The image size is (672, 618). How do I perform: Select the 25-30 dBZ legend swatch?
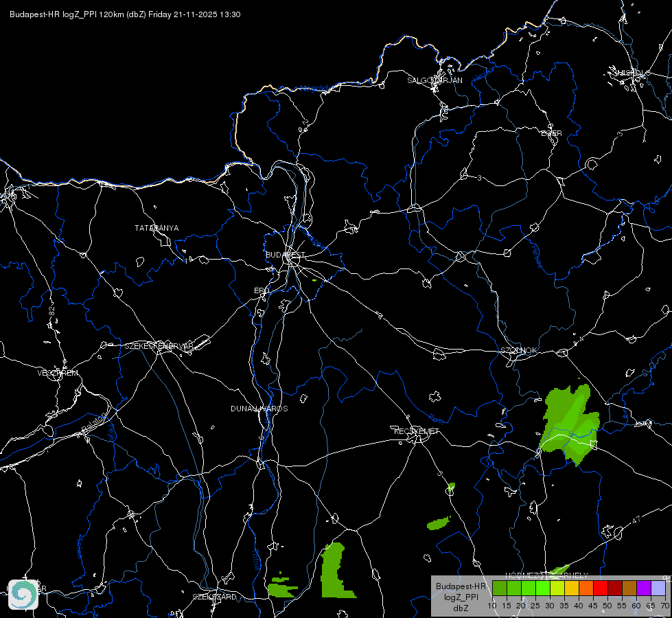click(543, 588)
